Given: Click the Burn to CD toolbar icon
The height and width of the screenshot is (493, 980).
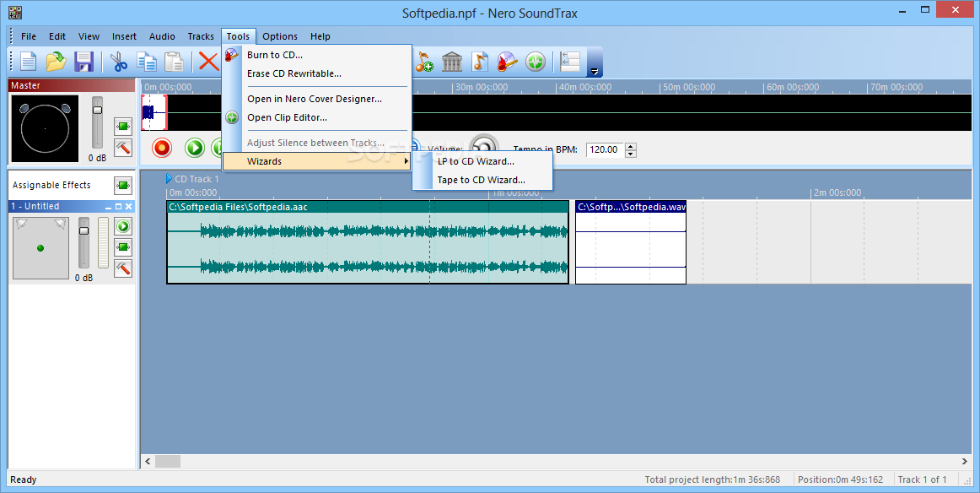Looking at the screenshot, I should (x=508, y=62).
